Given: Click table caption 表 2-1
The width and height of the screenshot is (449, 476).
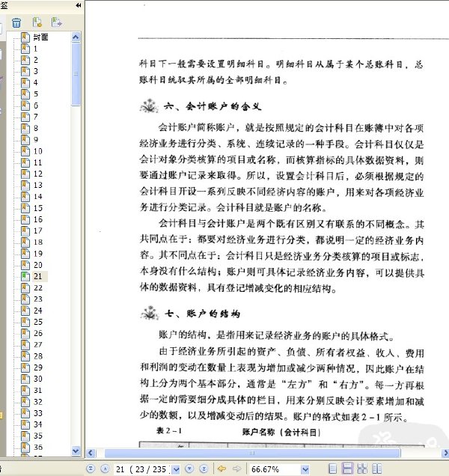Looking at the screenshot, I should pos(169,430).
